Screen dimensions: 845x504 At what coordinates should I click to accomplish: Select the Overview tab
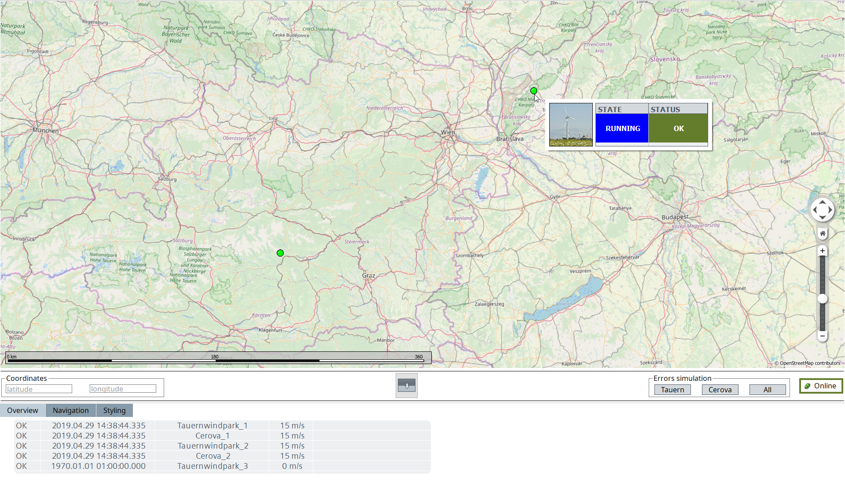point(22,410)
